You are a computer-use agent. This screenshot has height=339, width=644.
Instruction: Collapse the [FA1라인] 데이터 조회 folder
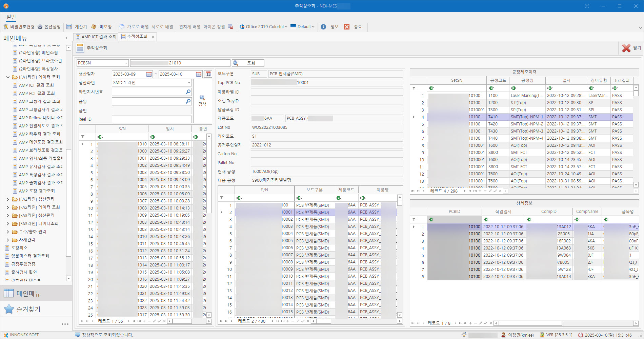tap(8, 77)
